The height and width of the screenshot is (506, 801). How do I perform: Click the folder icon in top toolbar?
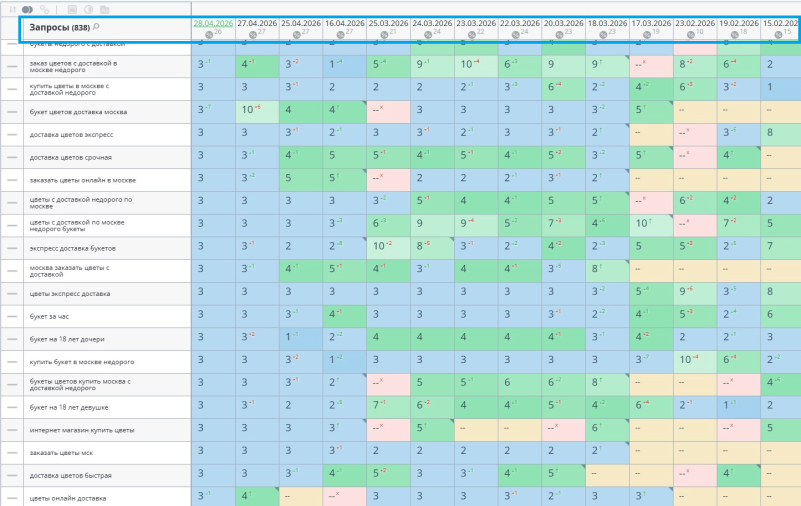tap(104, 9)
